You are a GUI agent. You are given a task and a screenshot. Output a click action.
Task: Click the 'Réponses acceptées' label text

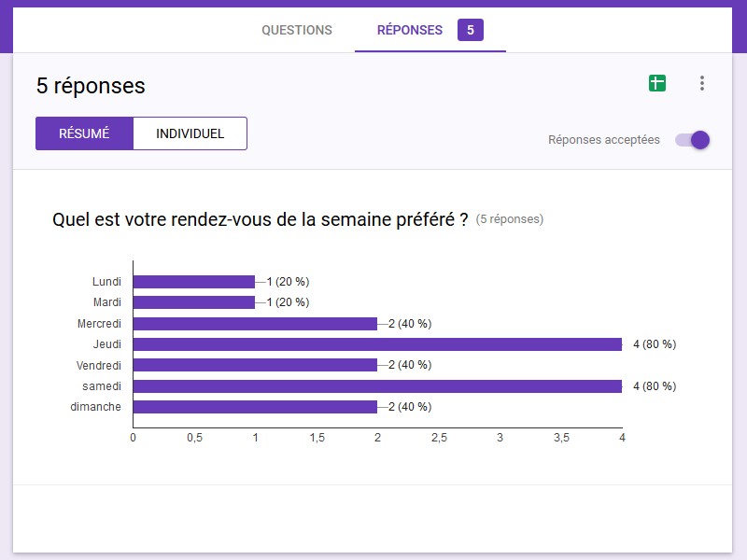point(604,140)
